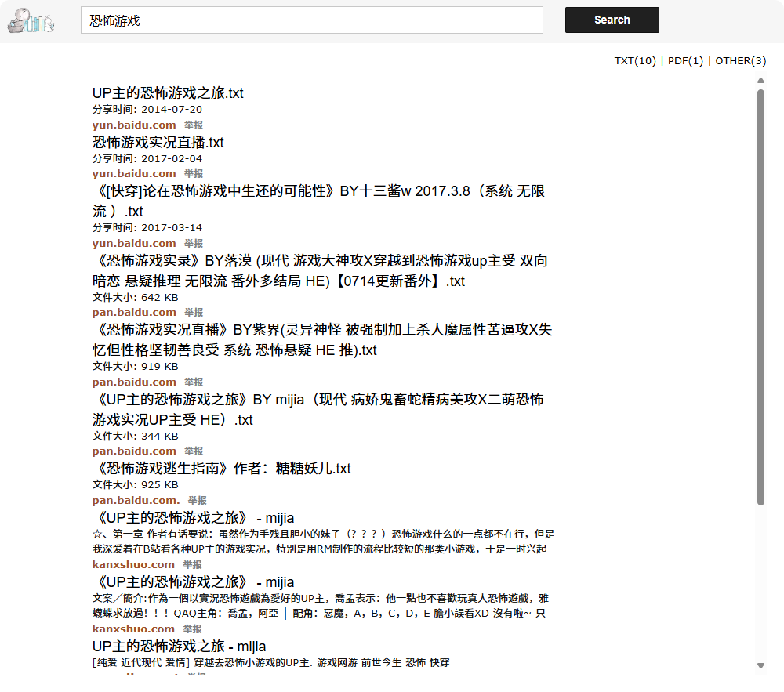
Task: Click the vertical scrollbar thumb
Action: (x=760, y=297)
